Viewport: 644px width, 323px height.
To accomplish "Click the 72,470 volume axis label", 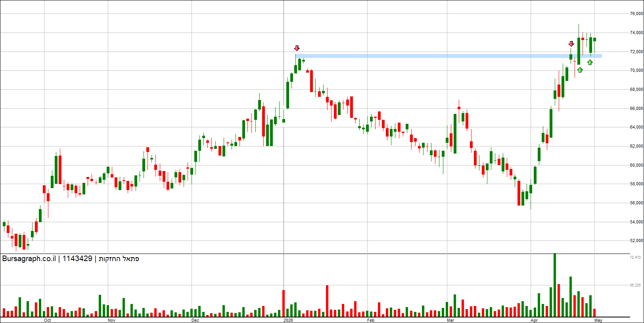I will click(635, 258).
